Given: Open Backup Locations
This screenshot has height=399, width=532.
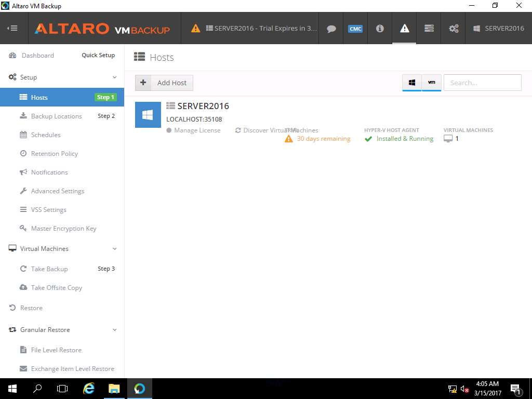Looking at the screenshot, I should pos(56,116).
